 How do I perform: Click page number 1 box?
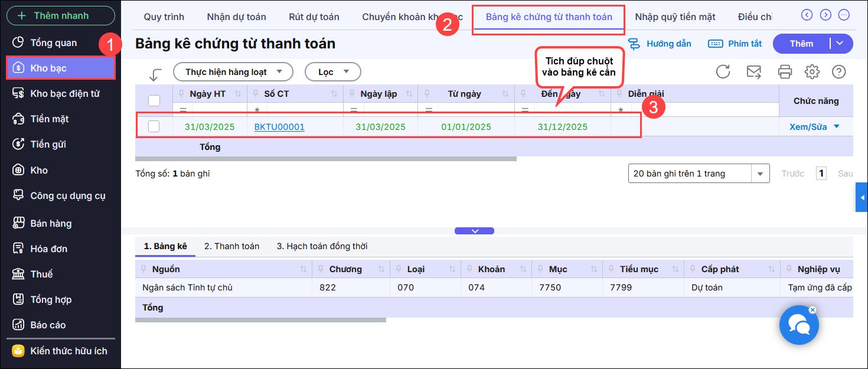[x=821, y=174]
